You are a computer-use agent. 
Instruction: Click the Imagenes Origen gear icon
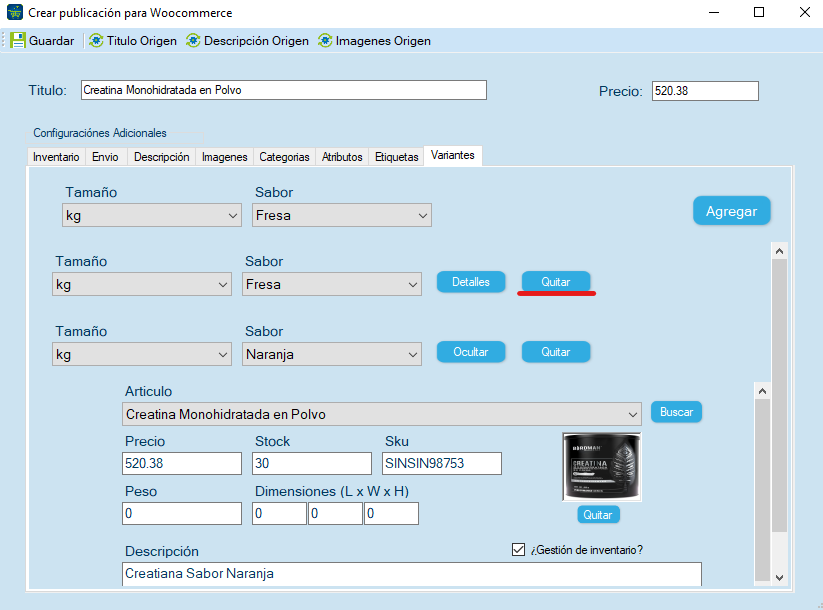(325, 40)
